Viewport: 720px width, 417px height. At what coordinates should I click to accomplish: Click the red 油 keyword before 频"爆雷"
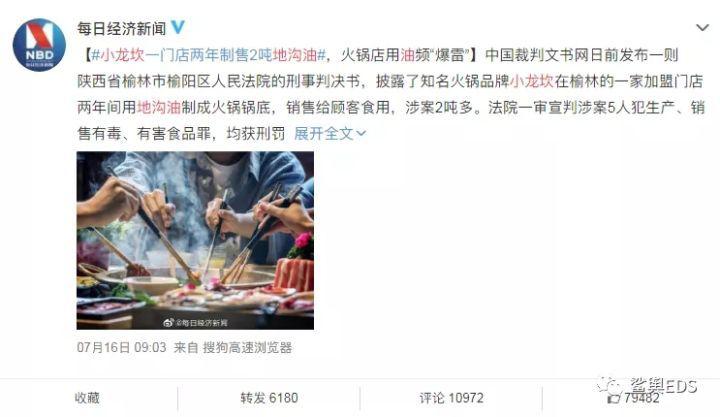(x=407, y=55)
